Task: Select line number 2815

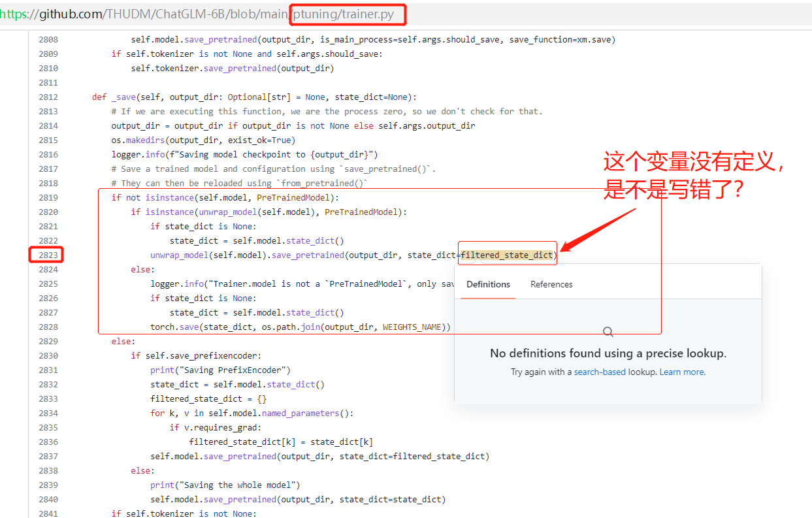Action: [48, 140]
